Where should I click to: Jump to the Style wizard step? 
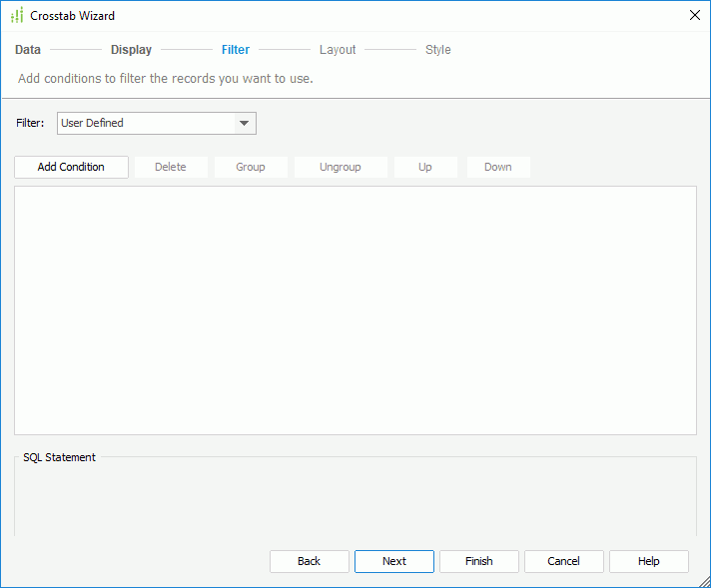point(437,49)
